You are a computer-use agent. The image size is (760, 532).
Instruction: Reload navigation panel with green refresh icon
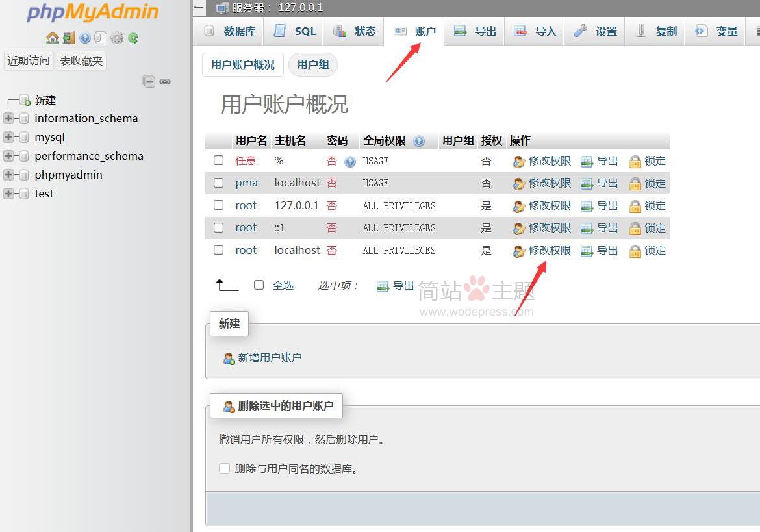pyautogui.click(x=133, y=38)
